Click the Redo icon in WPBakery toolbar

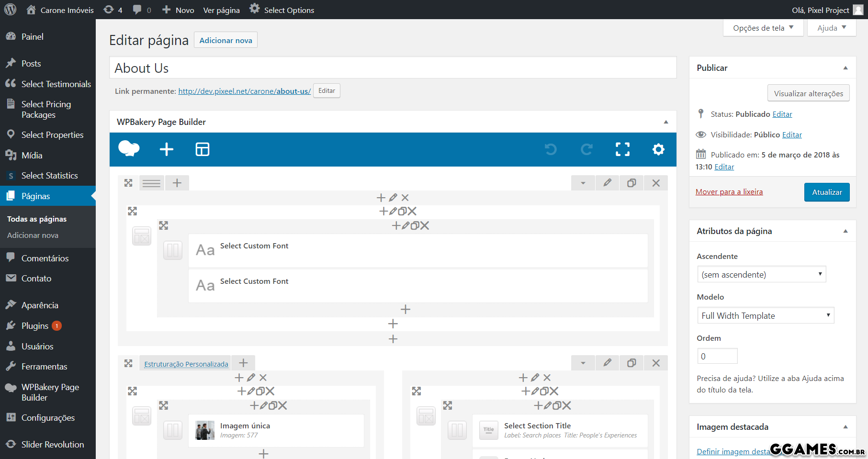click(586, 149)
